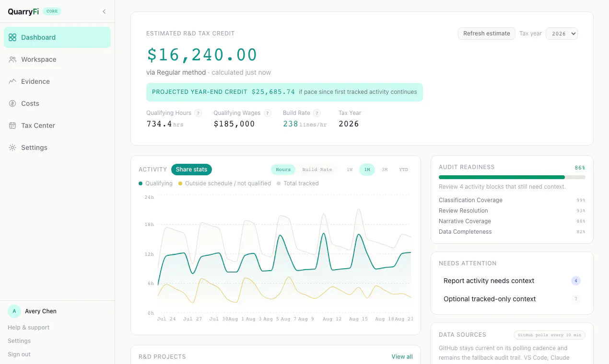Click the 734.4 hrs value
Image resolution: width=609 pixels, height=364 pixels.
coord(165,124)
